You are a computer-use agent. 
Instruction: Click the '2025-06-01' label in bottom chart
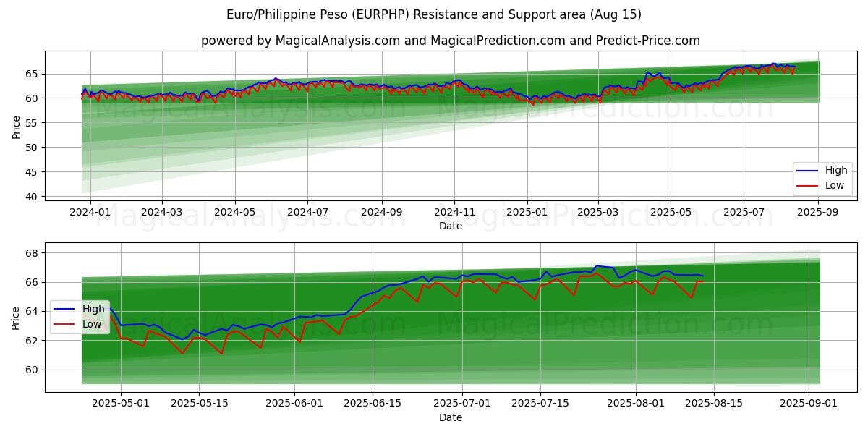[x=294, y=404]
